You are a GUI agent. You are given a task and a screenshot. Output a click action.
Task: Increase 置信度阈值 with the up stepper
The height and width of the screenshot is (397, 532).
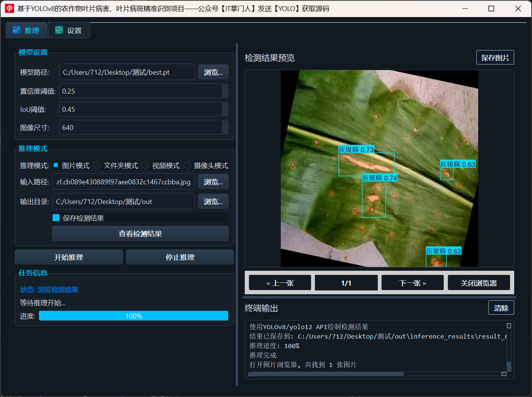click(x=225, y=87)
